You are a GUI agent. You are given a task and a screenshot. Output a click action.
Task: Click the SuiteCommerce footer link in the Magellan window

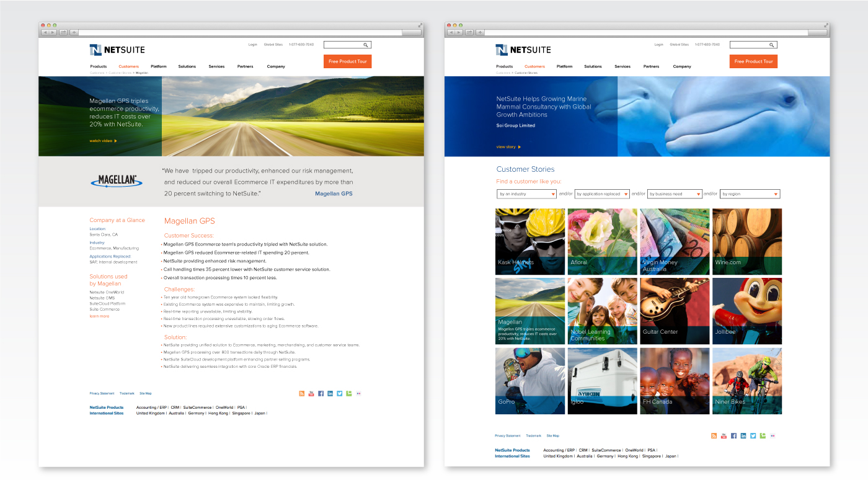[197, 408]
